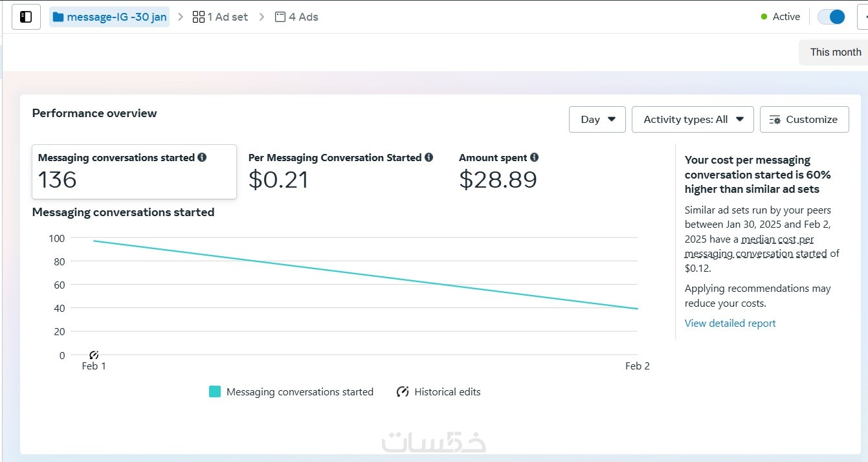Image resolution: width=868 pixels, height=462 pixels.
Task: Open the This month date range
Action: [x=835, y=52]
